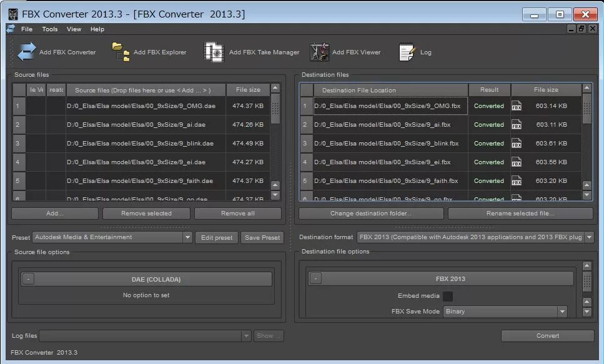Click the Save Preset button
The width and height of the screenshot is (604, 364).
click(x=262, y=238)
